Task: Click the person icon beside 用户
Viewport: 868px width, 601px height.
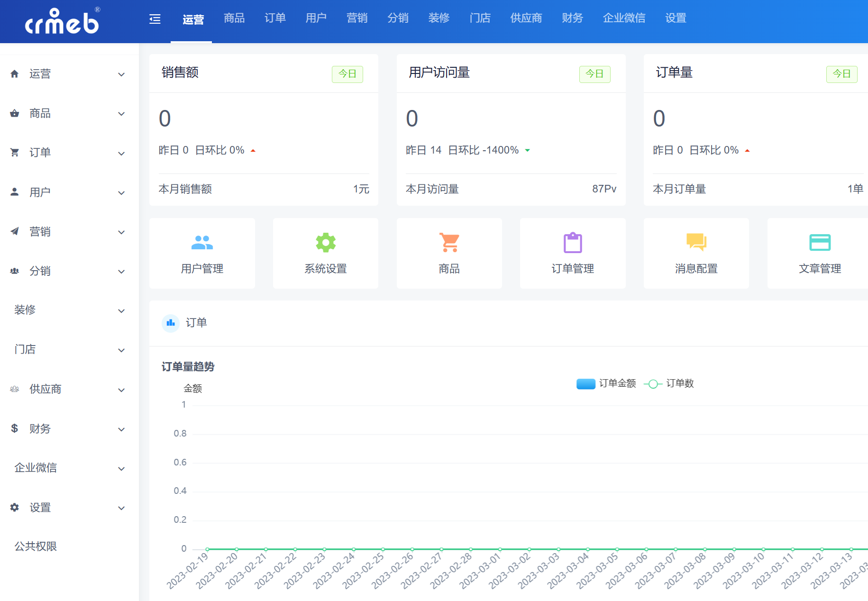Action: pos(15,192)
